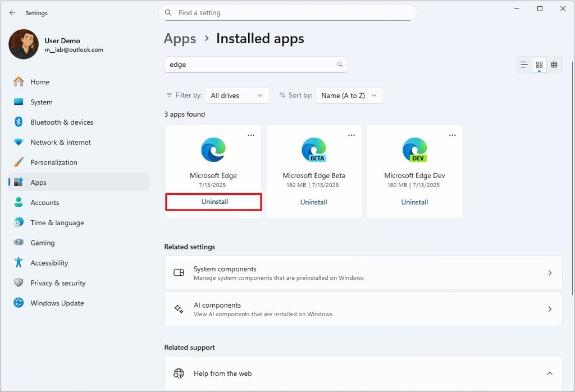Uninstall Microsoft Edge
Image resolution: width=575 pixels, height=392 pixels.
214,202
